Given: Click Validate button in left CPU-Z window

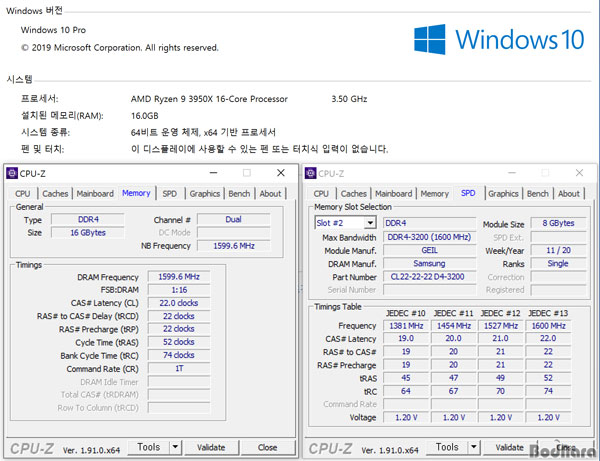Looking at the screenshot, I should (x=211, y=447).
